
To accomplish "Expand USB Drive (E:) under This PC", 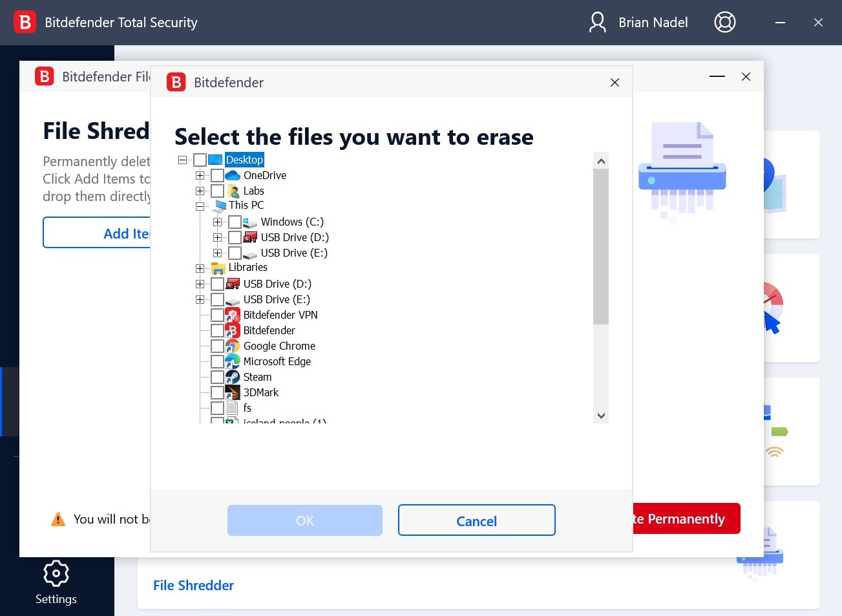I will pyautogui.click(x=217, y=253).
